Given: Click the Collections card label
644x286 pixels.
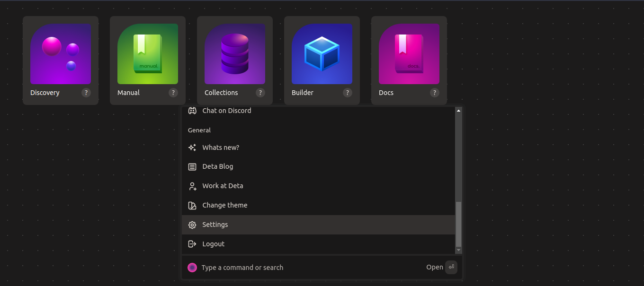Looking at the screenshot, I should (x=221, y=93).
